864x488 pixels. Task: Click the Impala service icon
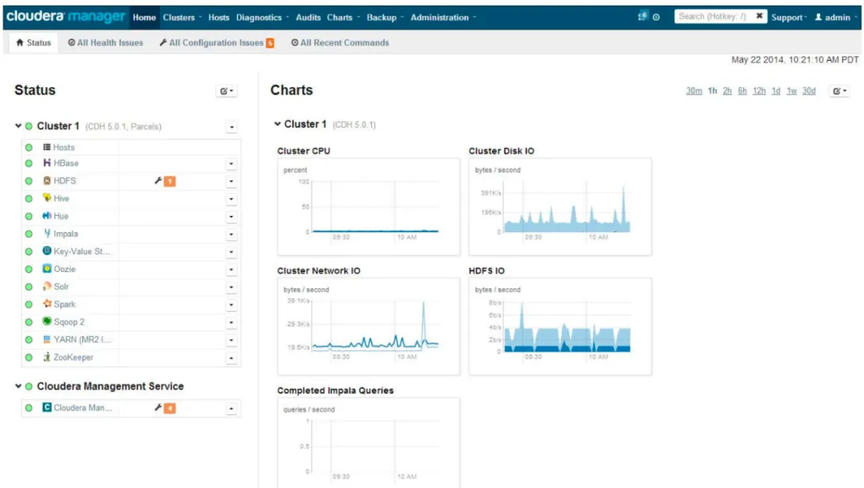(x=47, y=234)
